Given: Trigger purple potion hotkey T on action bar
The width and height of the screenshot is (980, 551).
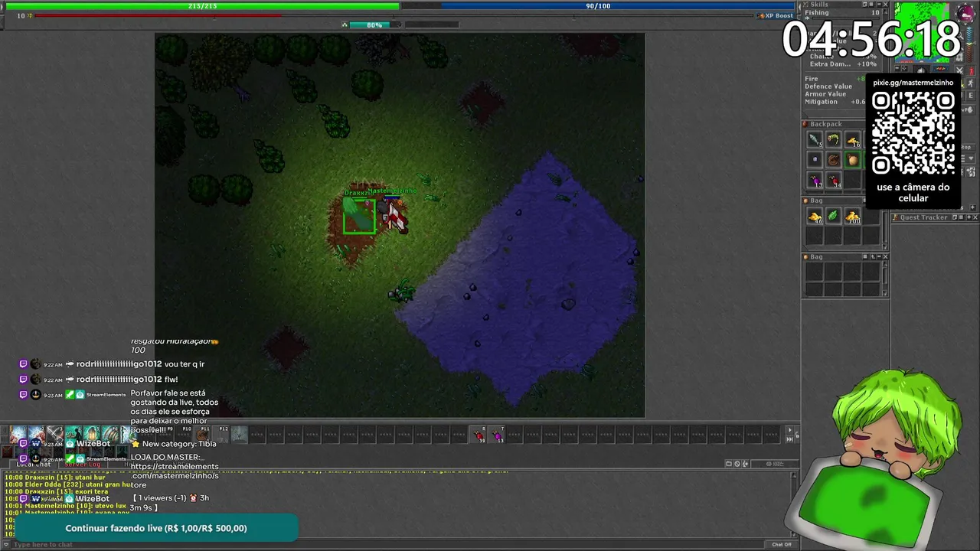Looking at the screenshot, I should tap(498, 435).
